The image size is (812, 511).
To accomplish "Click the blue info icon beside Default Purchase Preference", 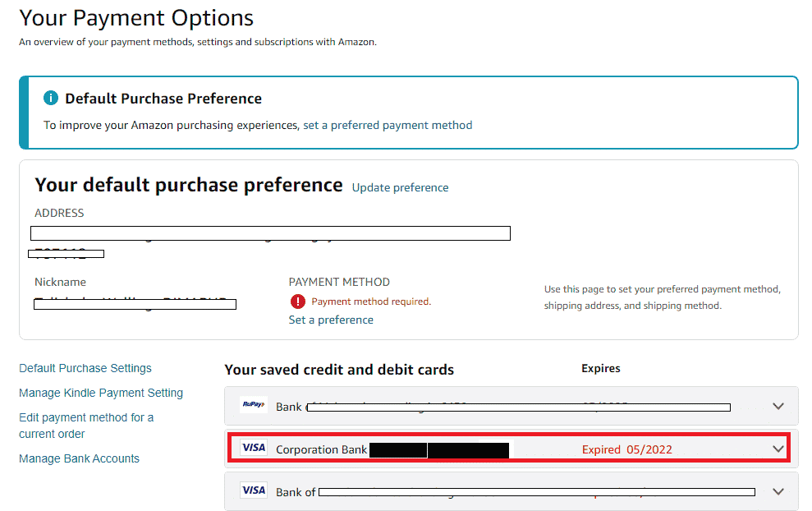I will click(x=51, y=98).
